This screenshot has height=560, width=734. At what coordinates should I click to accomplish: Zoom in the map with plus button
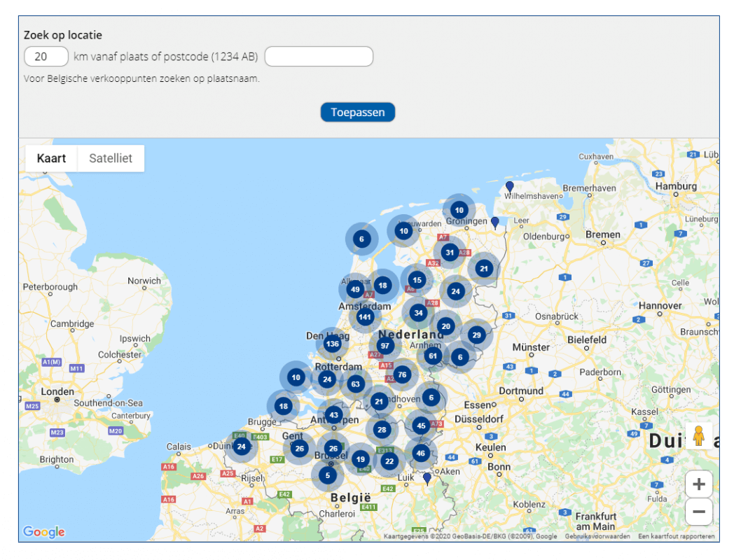698,484
